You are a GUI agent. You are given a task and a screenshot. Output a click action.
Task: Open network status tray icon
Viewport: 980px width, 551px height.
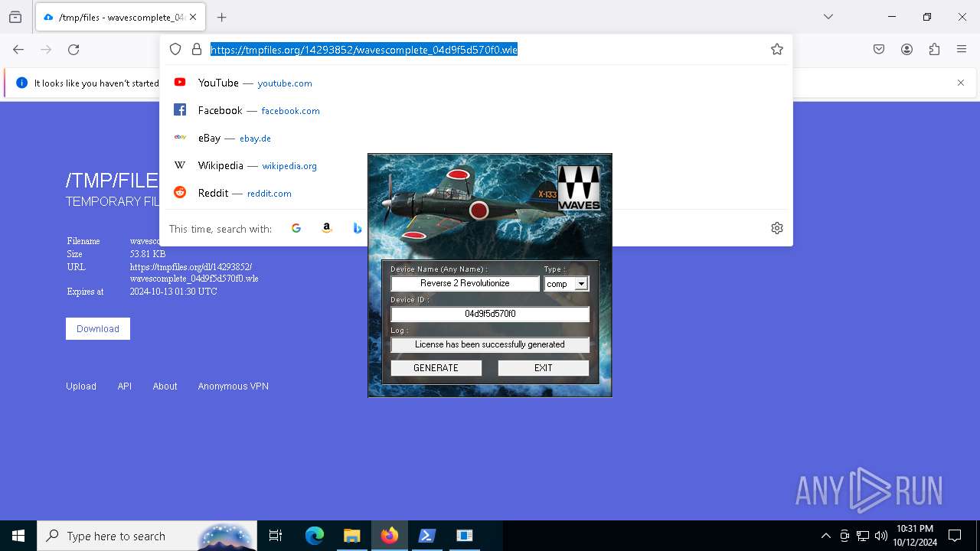pyautogui.click(x=863, y=536)
